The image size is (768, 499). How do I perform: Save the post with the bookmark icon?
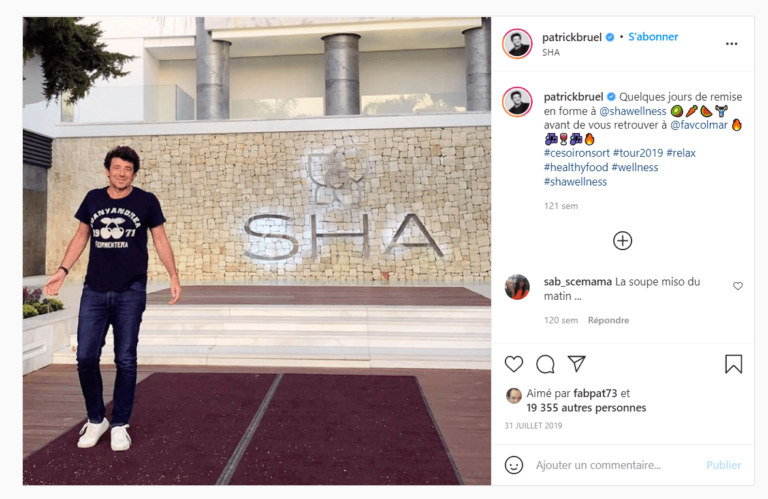[x=733, y=364]
